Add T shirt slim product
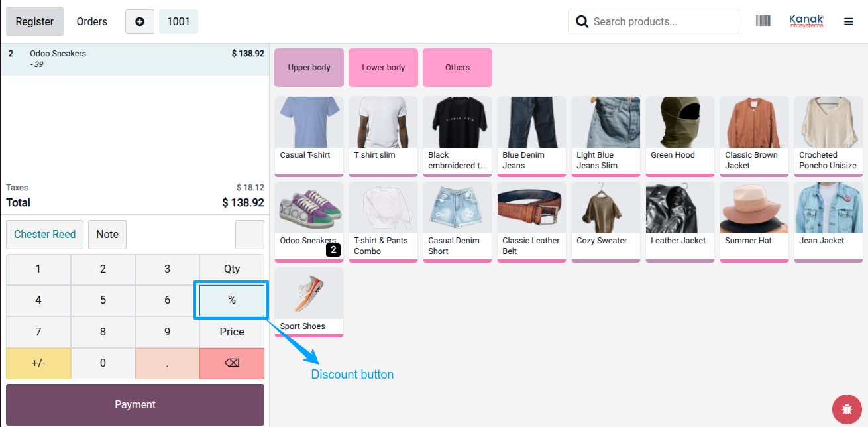The height and width of the screenshot is (427, 868). click(x=383, y=137)
